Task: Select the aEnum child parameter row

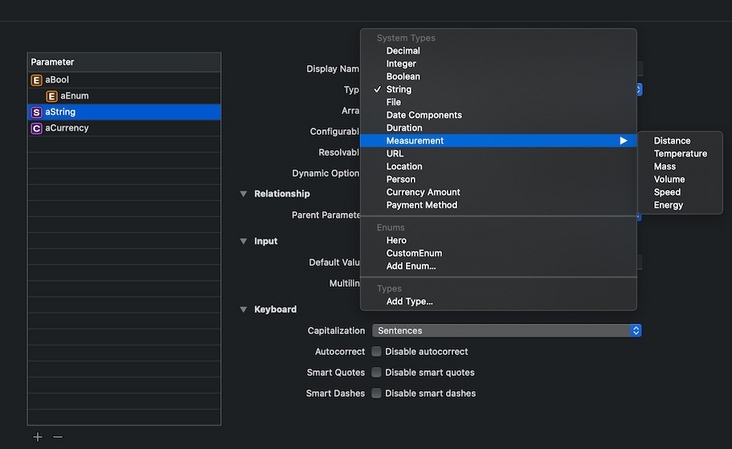Action: tap(124, 96)
